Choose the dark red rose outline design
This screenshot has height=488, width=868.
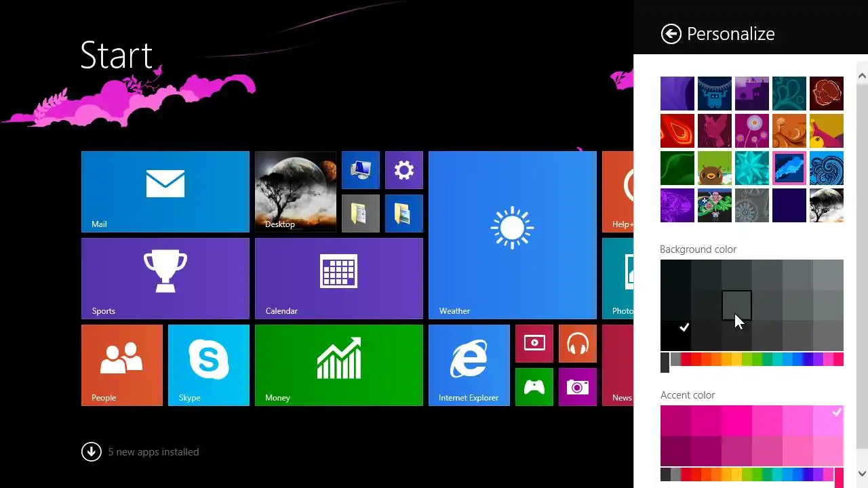click(x=827, y=94)
